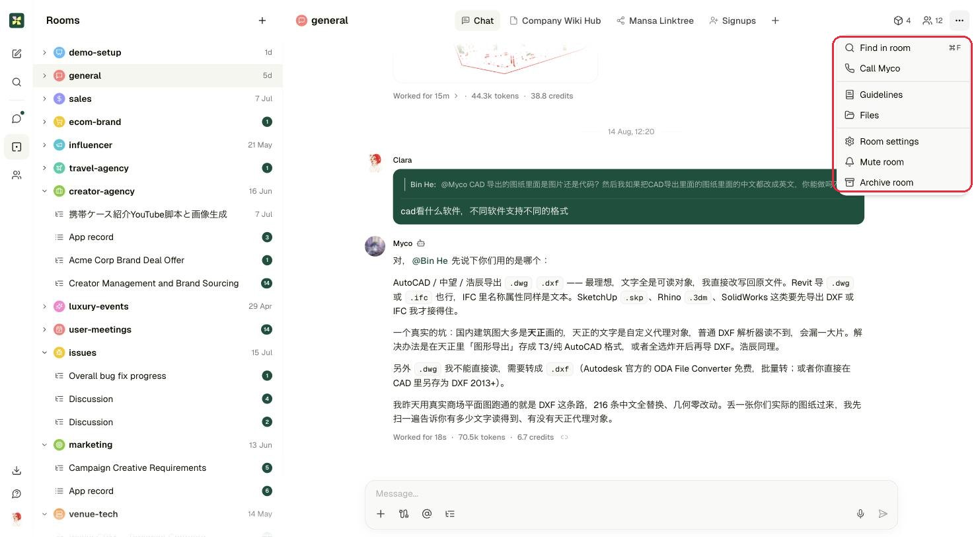Click the download icon in left sidebar

click(17, 471)
